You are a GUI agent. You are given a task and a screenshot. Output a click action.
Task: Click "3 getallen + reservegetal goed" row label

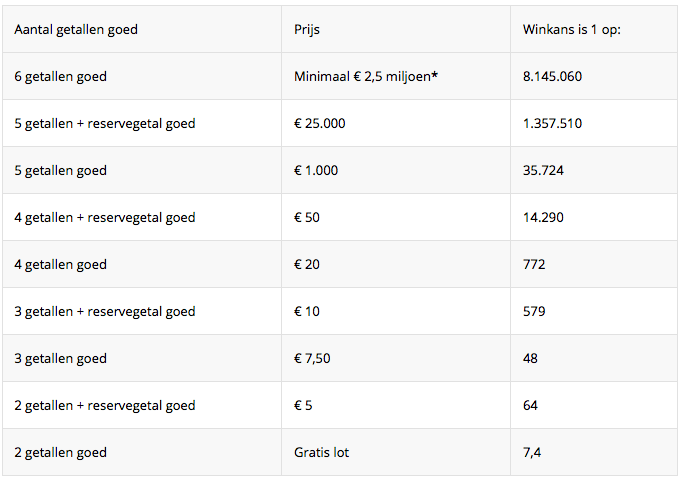click(x=105, y=311)
